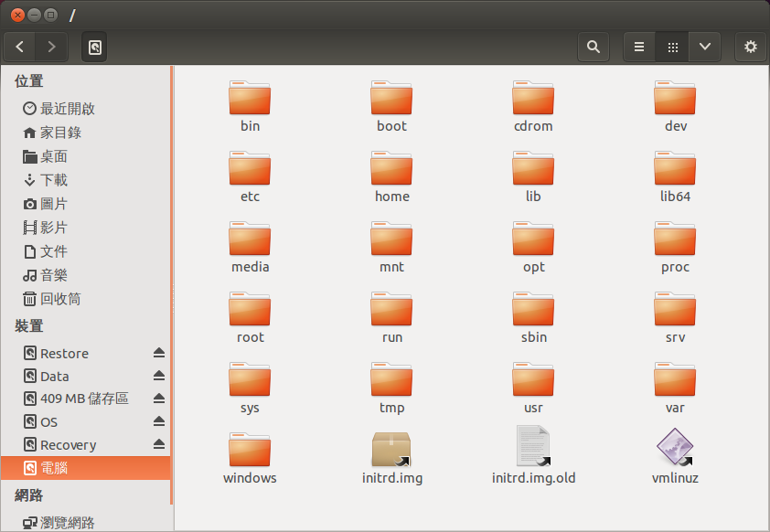Screen dimensions: 770x532
Task: Select the Restore device in sidebar
Action: [85, 354]
